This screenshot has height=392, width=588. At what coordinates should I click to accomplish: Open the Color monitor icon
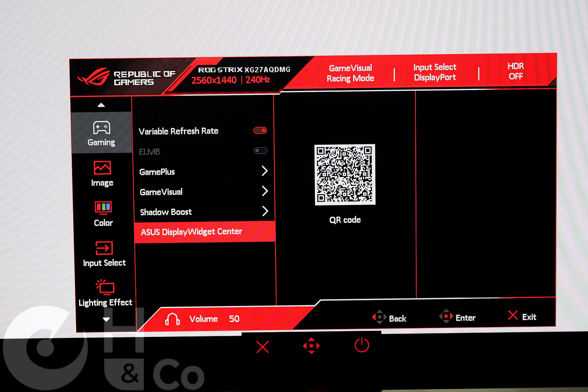pyautogui.click(x=103, y=208)
